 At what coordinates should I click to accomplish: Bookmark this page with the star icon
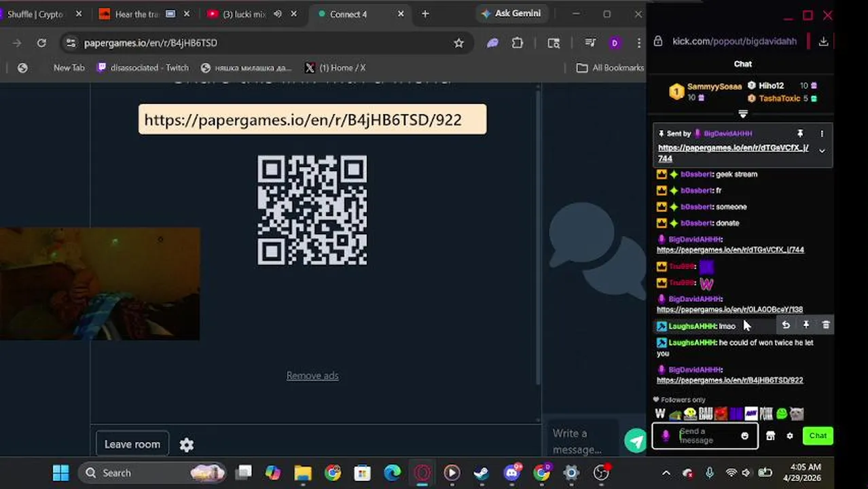(x=458, y=43)
